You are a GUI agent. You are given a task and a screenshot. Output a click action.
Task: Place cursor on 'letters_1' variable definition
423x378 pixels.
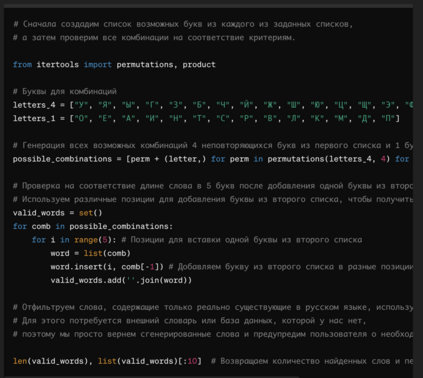tap(34, 119)
